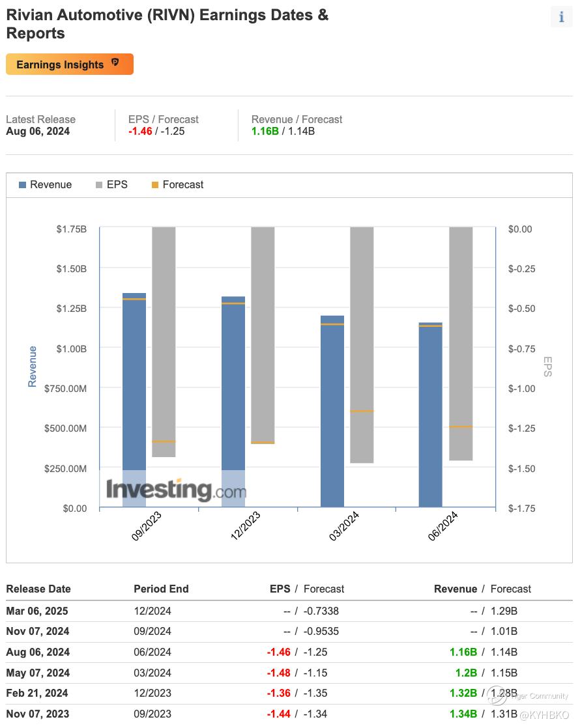Viewport: 580px width, 728px height.
Task: Click the 1.01B revenue forecast value
Action: click(504, 632)
